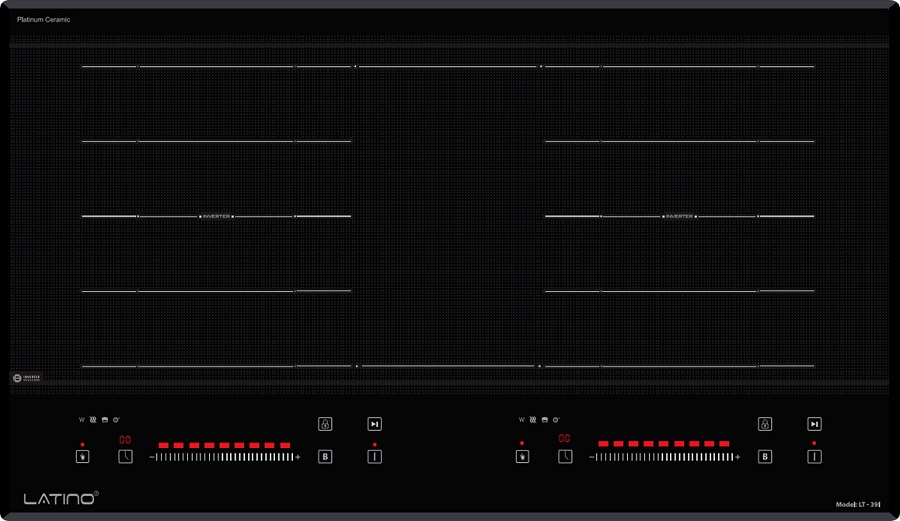Engage the right zone child lock
The height and width of the screenshot is (521, 900).
pyautogui.click(x=765, y=424)
